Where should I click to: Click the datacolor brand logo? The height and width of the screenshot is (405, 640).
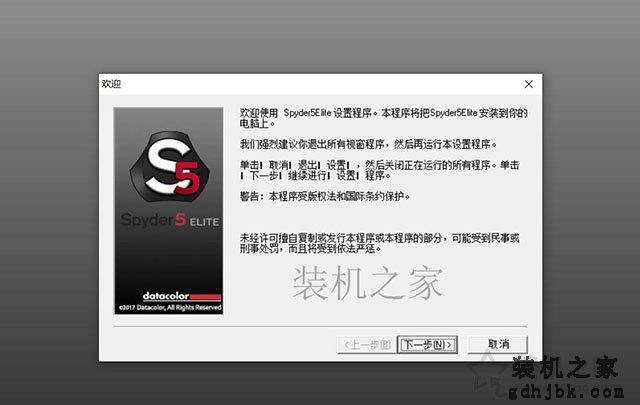point(182,296)
